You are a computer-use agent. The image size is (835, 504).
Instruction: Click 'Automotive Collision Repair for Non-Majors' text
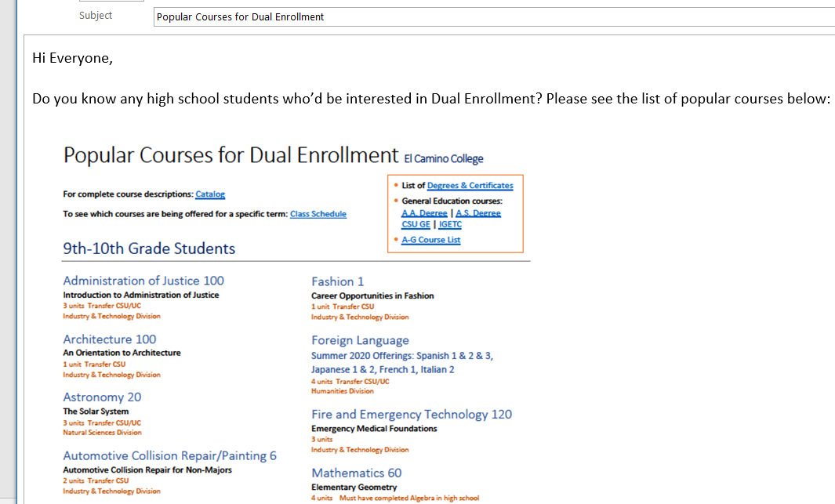pos(147,470)
